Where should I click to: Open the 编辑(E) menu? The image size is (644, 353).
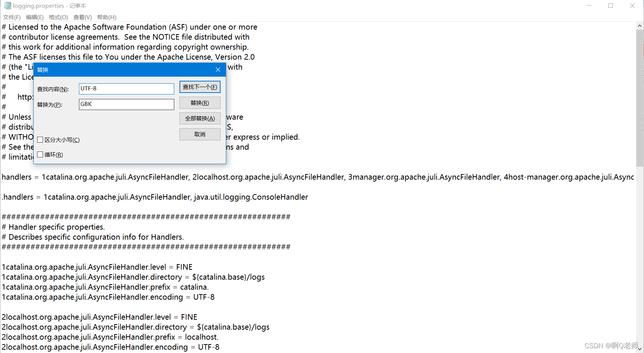pos(35,17)
